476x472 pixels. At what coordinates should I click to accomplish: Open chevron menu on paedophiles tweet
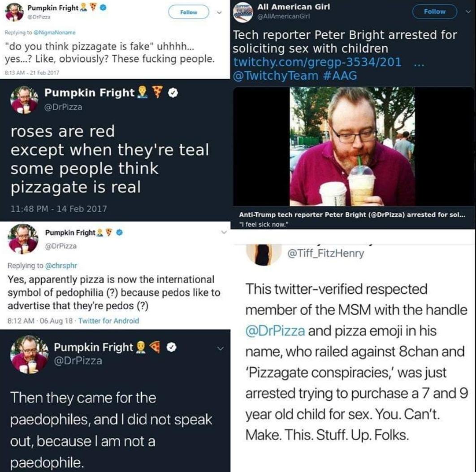pyautogui.click(x=221, y=348)
